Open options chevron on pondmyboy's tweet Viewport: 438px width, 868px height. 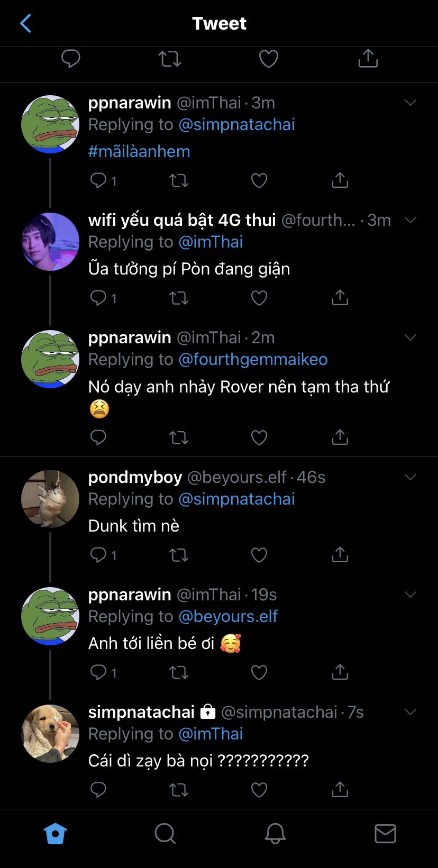pyautogui.click(x=410, y=477)
